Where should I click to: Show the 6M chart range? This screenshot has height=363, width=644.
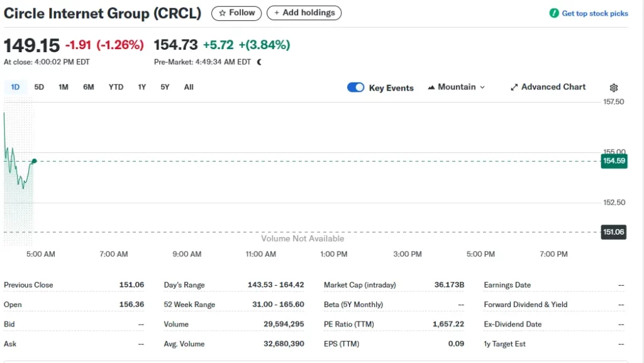pos(89,87)
